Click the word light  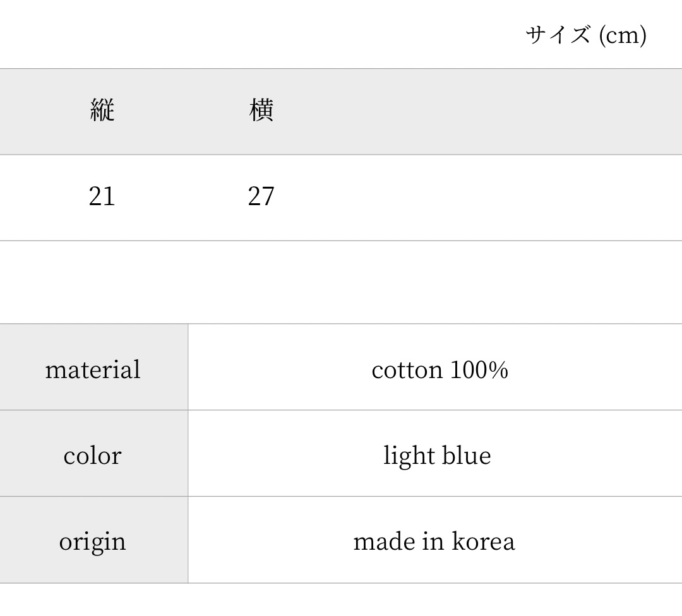click(408, 456)
